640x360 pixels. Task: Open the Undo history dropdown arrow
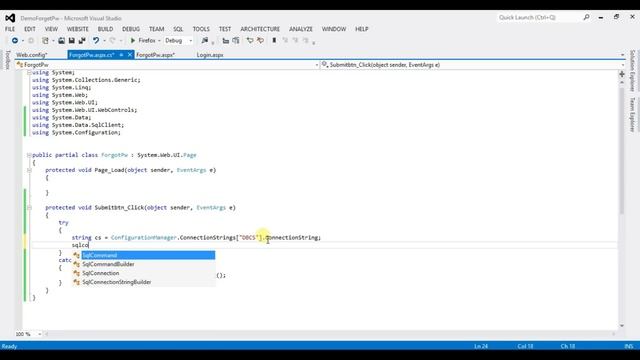point(104,40)
